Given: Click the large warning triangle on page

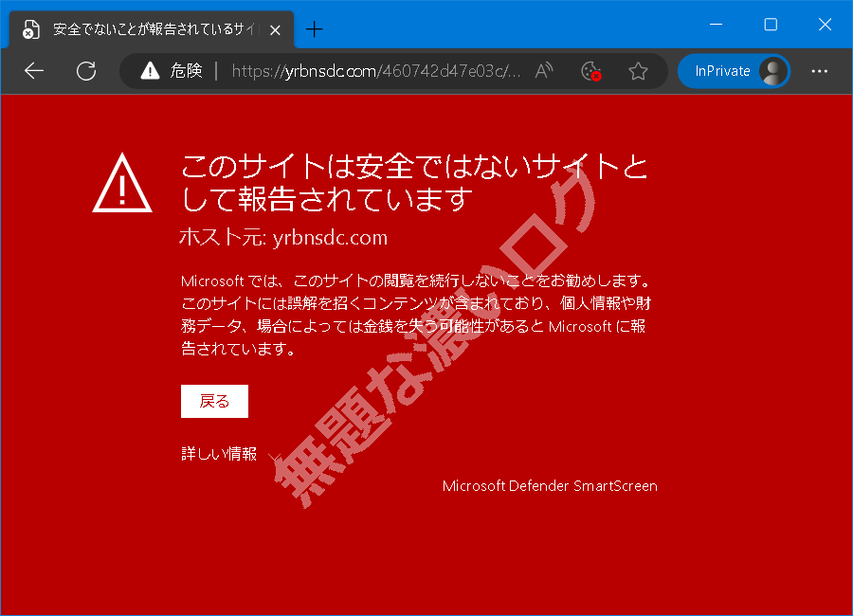Looking at the screenshot, I should (x=122, y=183).
